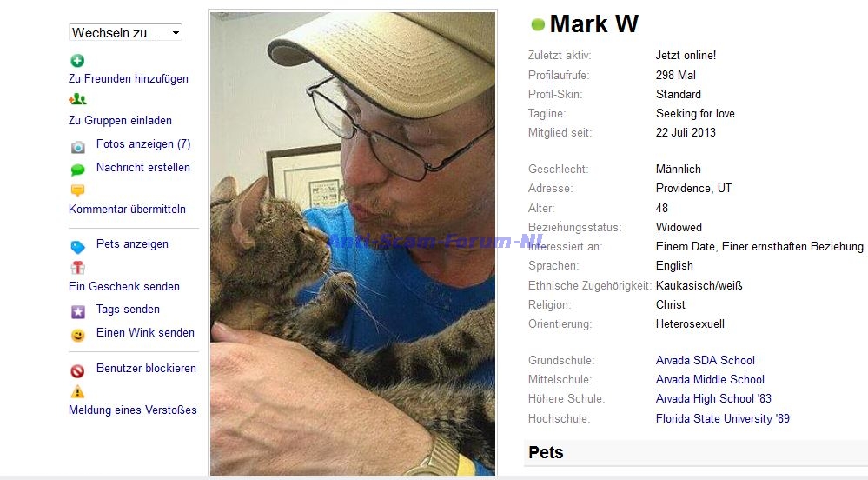The height and width of the screenshot is (480, 868).
Task: Click the yellow warning triangle icon
Action: pyautogui.click(x=77, y=392)
